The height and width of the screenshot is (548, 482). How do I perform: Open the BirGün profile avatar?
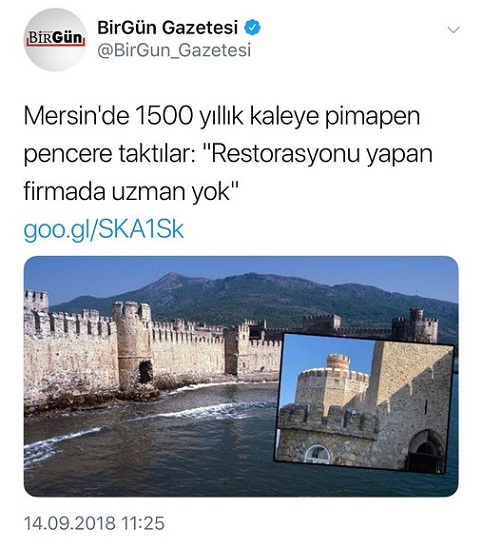55,39
